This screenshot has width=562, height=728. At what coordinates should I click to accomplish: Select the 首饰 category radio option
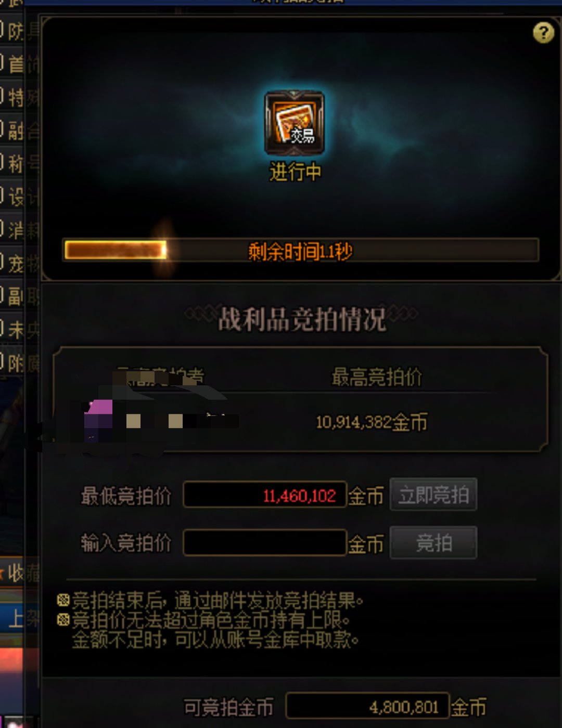[2, 63]
